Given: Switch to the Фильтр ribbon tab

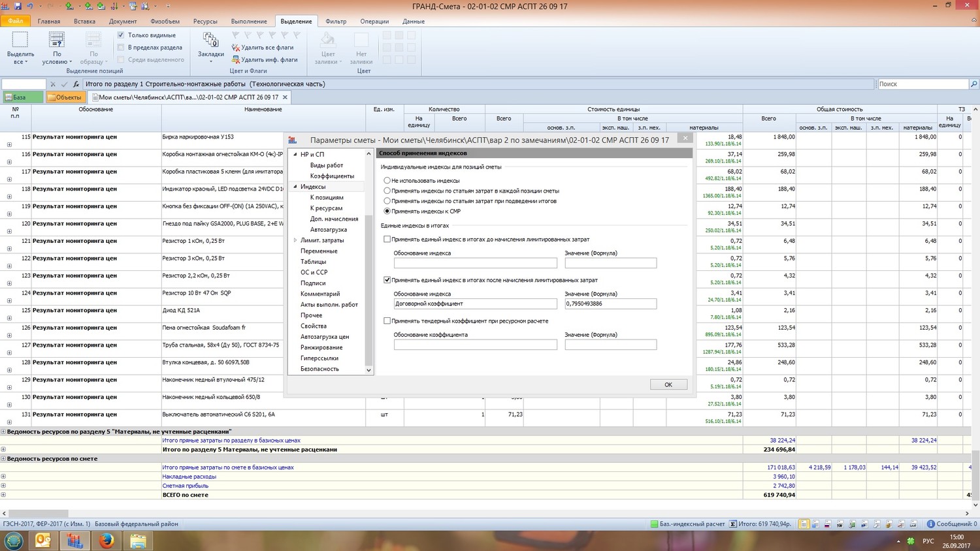Looking at the screenshot, I should 336,22.
